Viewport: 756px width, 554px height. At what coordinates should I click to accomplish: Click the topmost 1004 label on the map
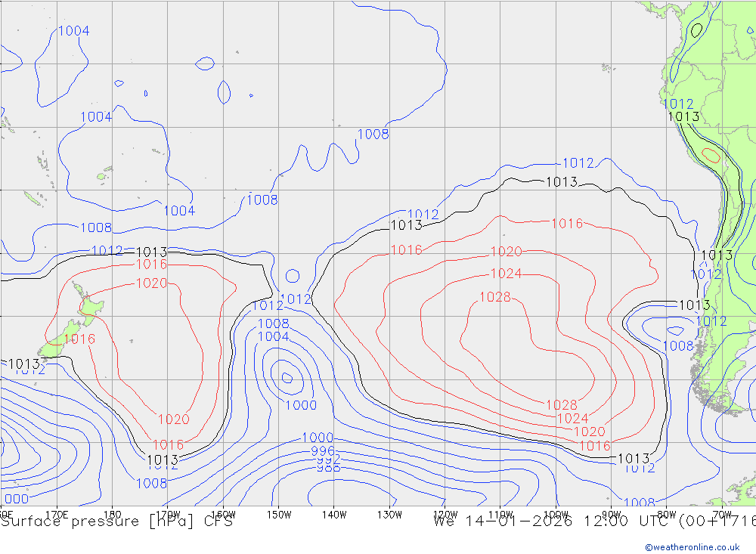pos(74,31)
